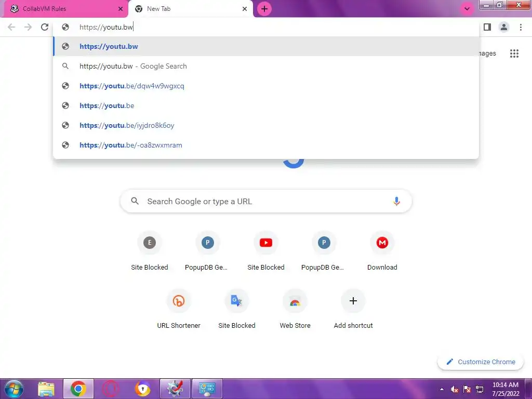532x399 pixels.
Task: Open the second PopupDB Ge... shortcut
Action: [324, 250]
